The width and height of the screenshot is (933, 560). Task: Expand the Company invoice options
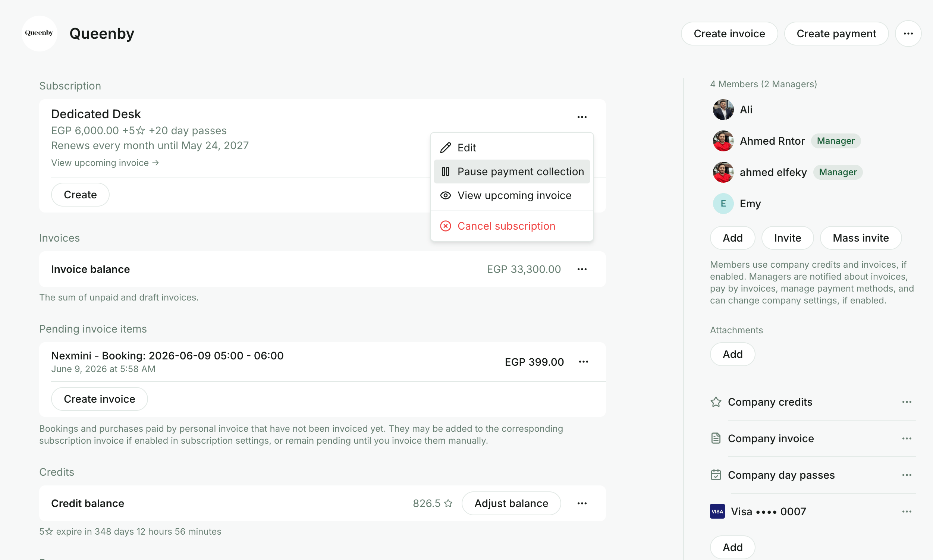pyautogui.click(x=907, y=438)
